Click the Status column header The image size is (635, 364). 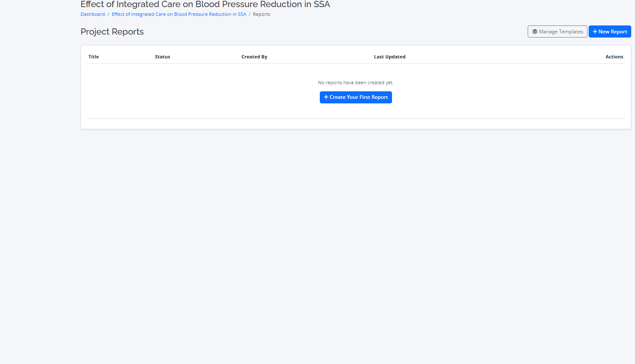click(162, 57)
